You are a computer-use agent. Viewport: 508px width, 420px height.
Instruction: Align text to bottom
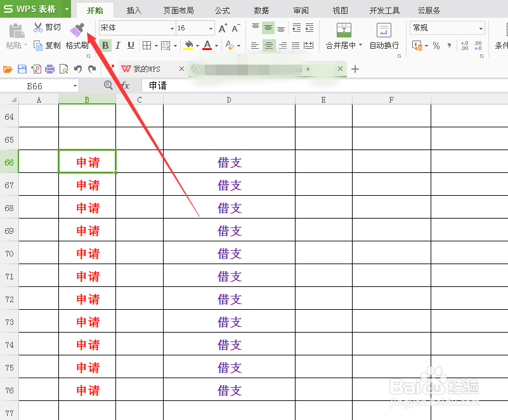click(x=281, y=28)
